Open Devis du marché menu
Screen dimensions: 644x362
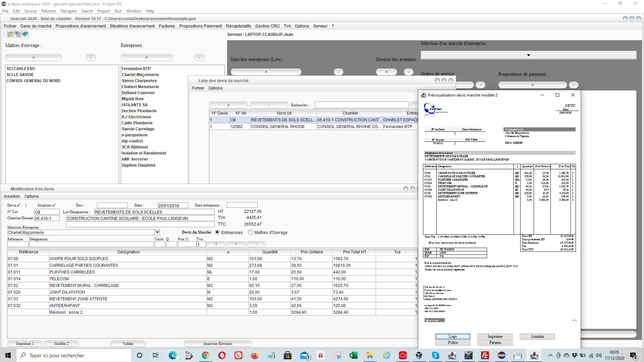pyautogui.click(x=36, y=26)
